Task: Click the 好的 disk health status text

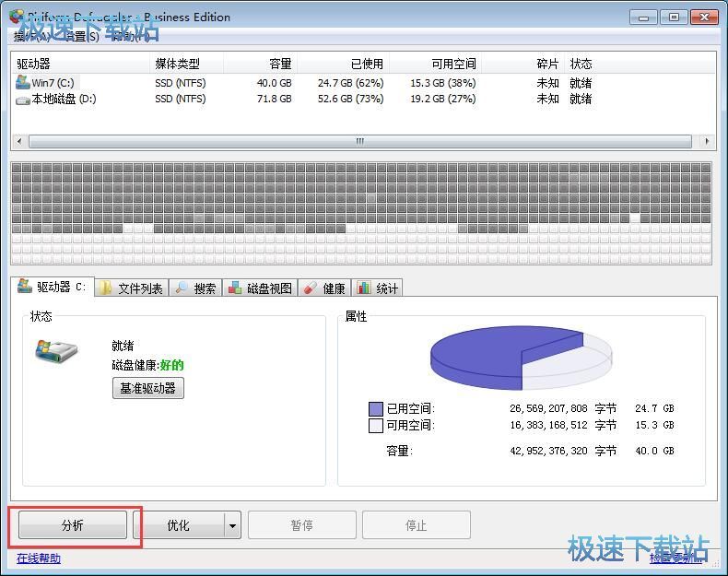Action: tap(171, 365)
